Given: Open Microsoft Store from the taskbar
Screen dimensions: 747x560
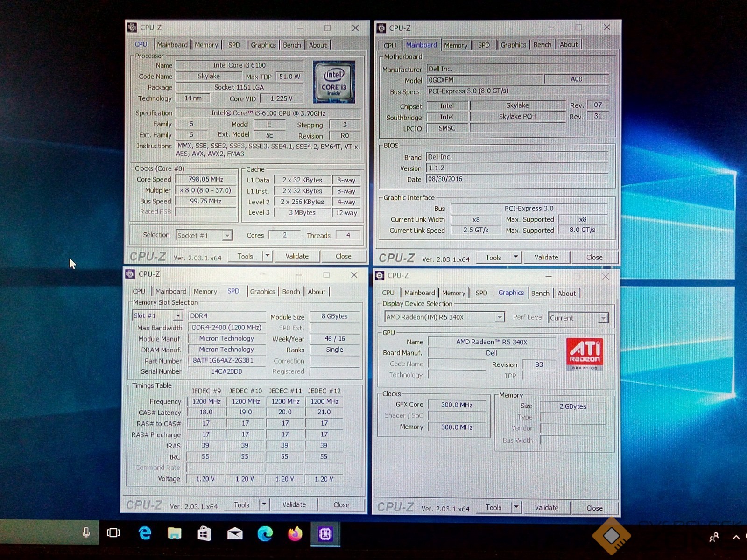Looking at the screenshot, I should [x=204, y=533].
